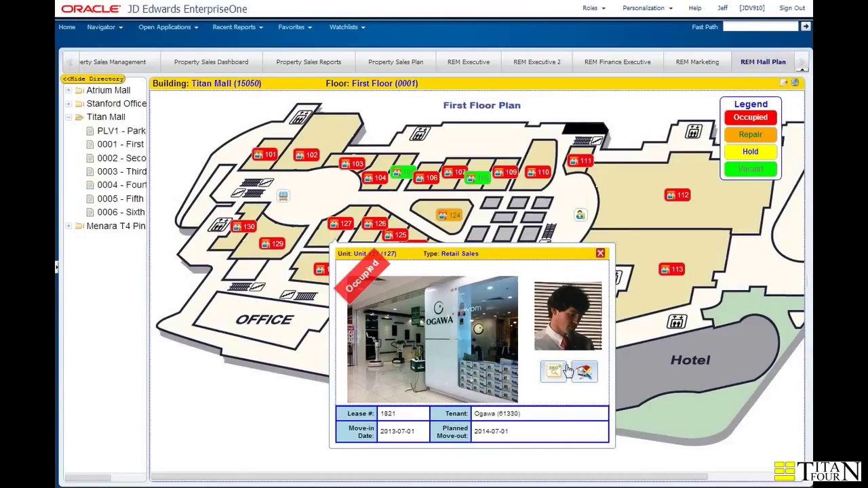Click the Fast Path input field
The height and width of the screenshot is (488, 868).
click(x=760, y=26)
